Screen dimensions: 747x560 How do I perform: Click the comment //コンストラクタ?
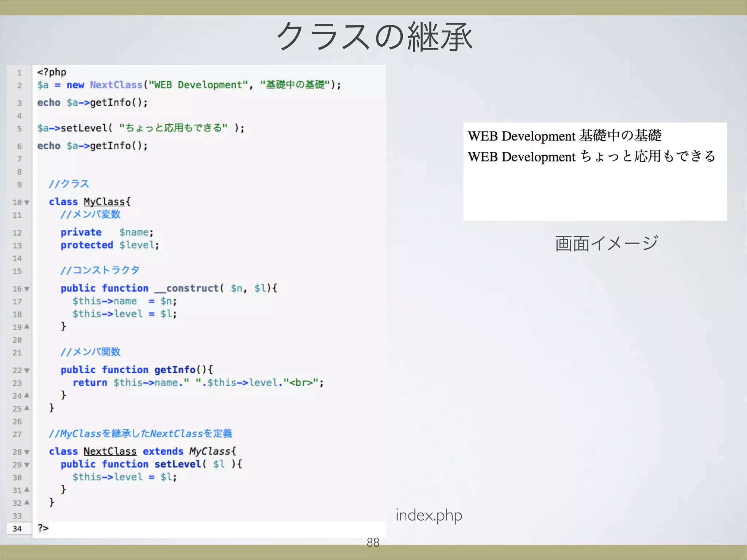coord(100,270)
